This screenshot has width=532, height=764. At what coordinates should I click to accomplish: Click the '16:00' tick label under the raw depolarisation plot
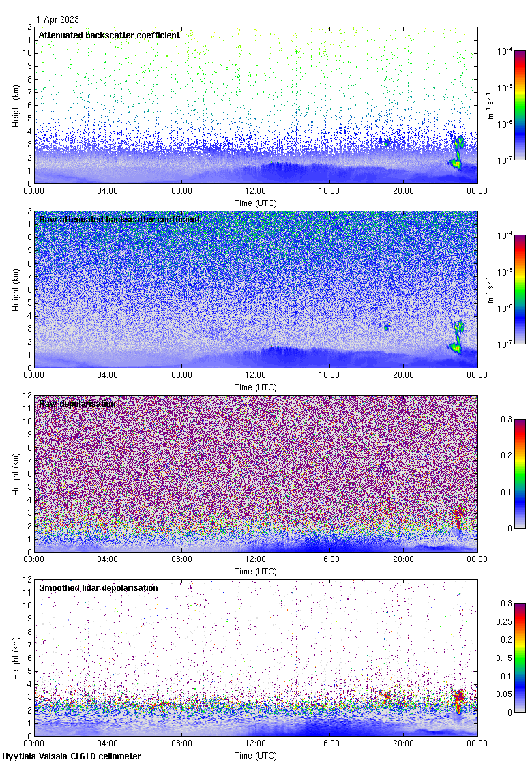(329, 559)
